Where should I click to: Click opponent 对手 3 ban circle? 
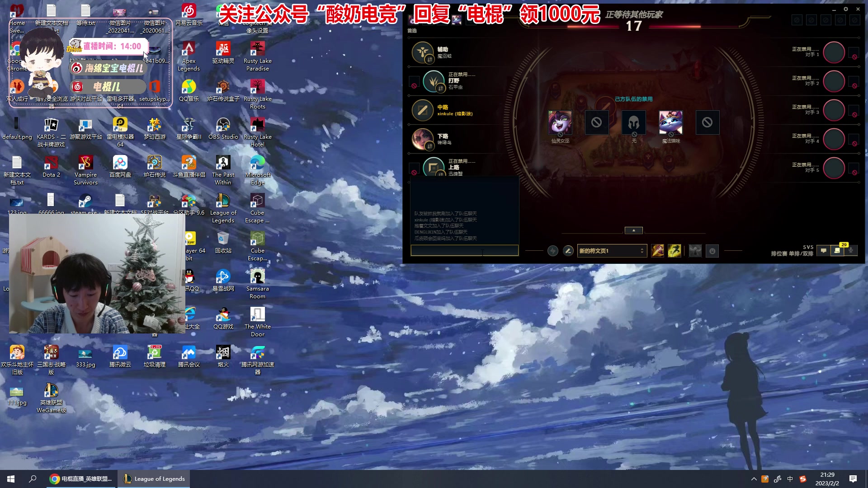834,110
